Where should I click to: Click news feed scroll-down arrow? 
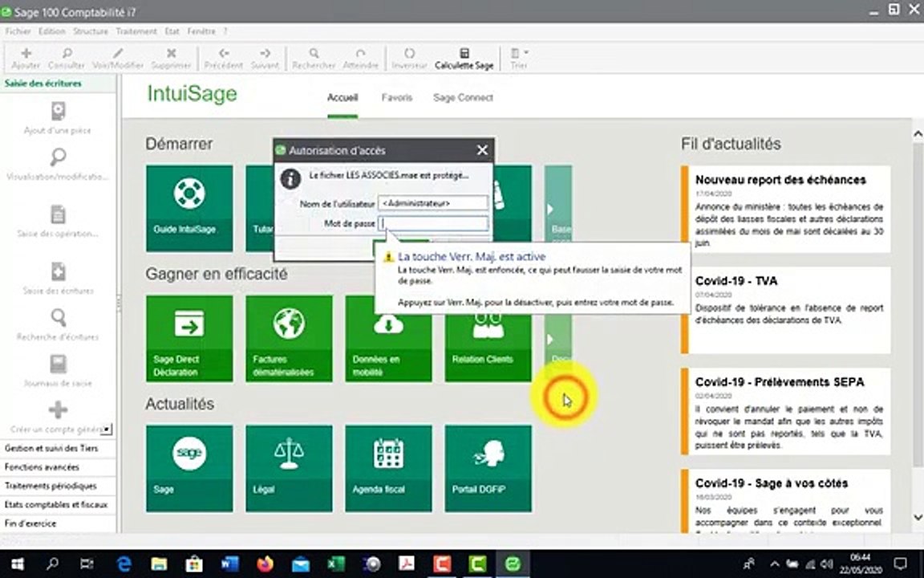click(x=918, y=517)
